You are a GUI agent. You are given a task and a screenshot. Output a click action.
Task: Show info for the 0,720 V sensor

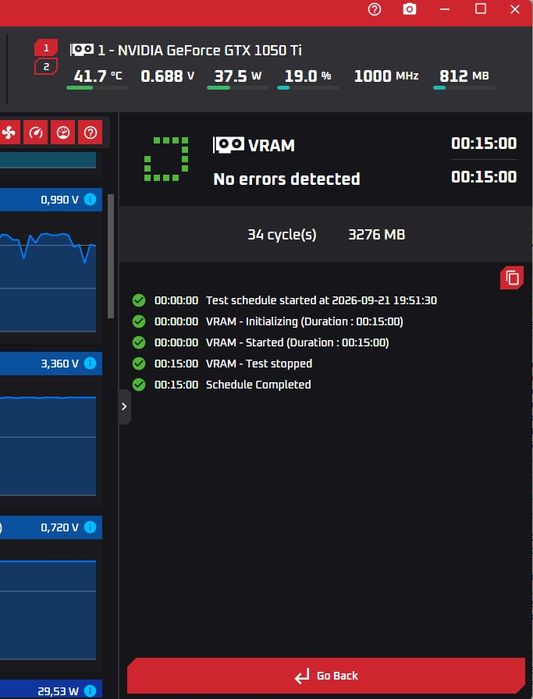[90, 527]
